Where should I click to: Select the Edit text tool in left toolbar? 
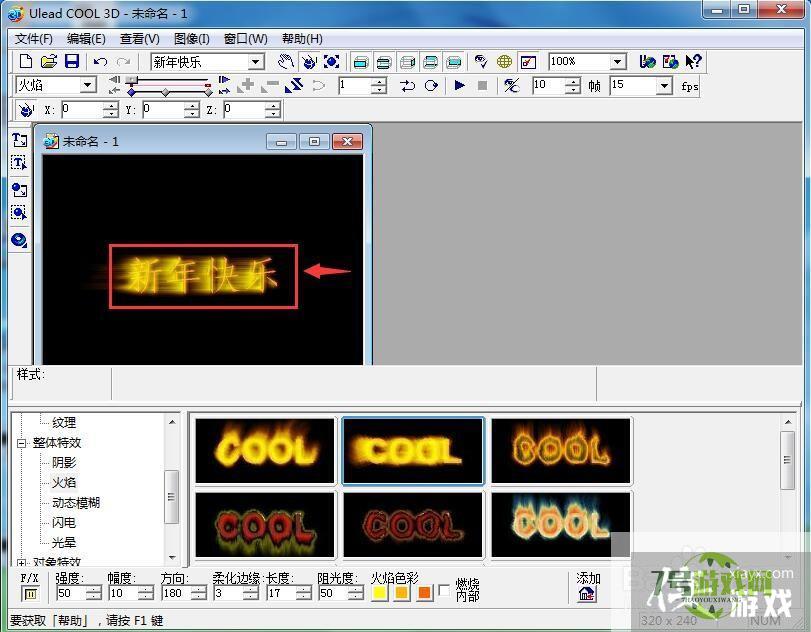20,163
